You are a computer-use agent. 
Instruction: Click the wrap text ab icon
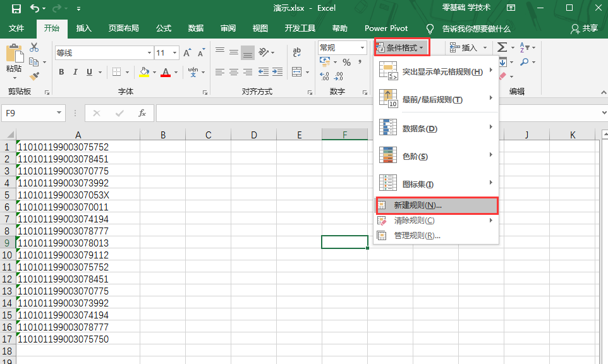tap(297, 52)
